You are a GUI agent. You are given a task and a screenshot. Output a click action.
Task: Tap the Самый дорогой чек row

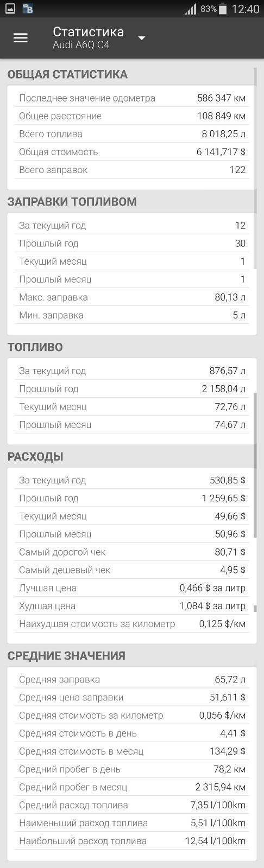(x=132, y=552)
